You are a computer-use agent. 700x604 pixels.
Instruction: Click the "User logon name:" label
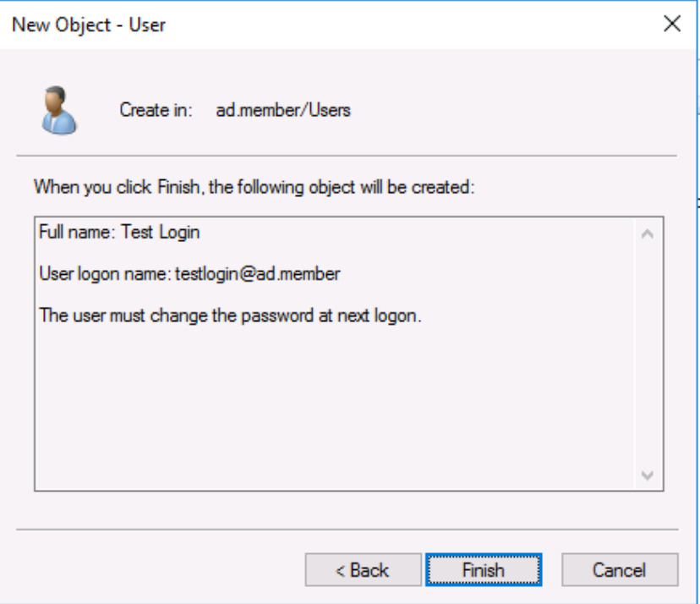(x=105, y=273)
